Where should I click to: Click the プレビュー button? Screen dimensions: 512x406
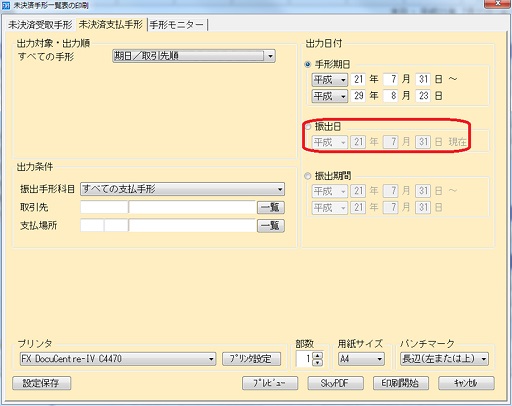pos(270,383)
